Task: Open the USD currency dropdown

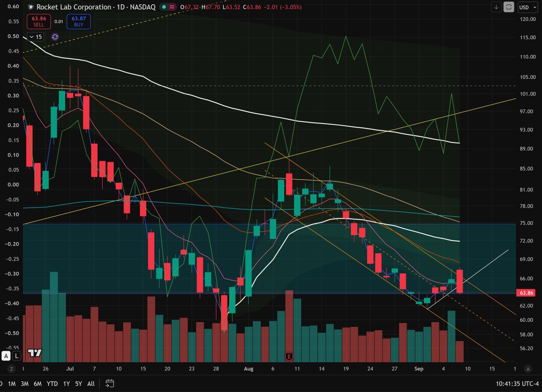Action: [x=528, y=7]
